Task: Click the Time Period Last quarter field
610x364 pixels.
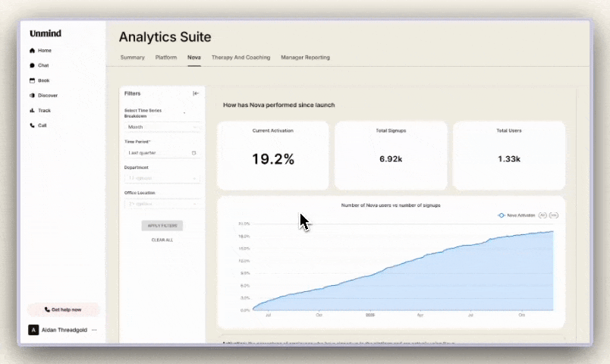Action: point(162,152)
